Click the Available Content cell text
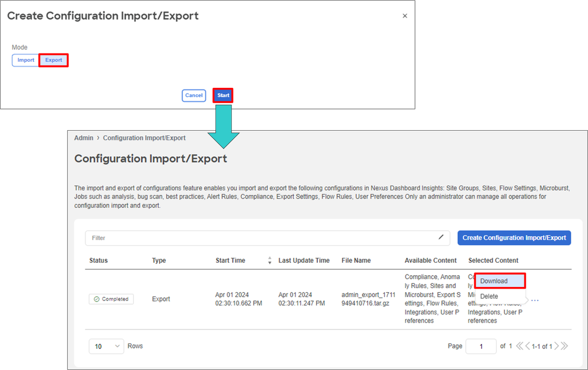Image resolution: width=588 pixels, height=370 pixels. (433, 299)
